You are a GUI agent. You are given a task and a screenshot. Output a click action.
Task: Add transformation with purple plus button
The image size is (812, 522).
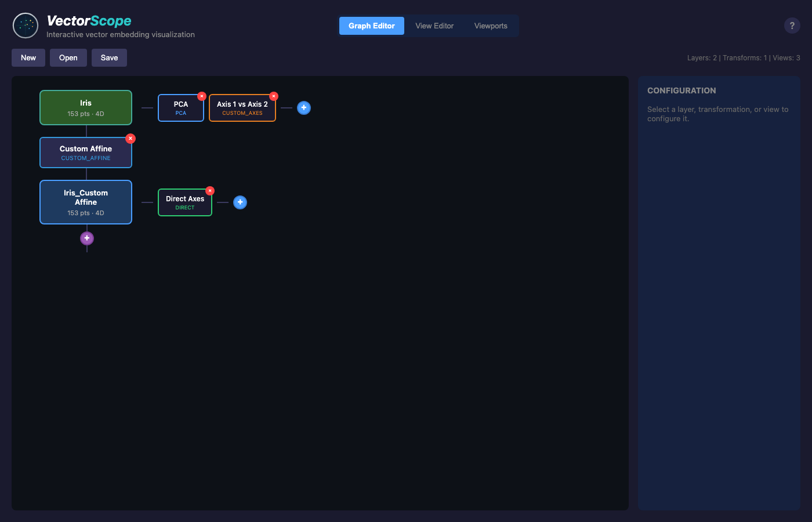click(87, 238)
